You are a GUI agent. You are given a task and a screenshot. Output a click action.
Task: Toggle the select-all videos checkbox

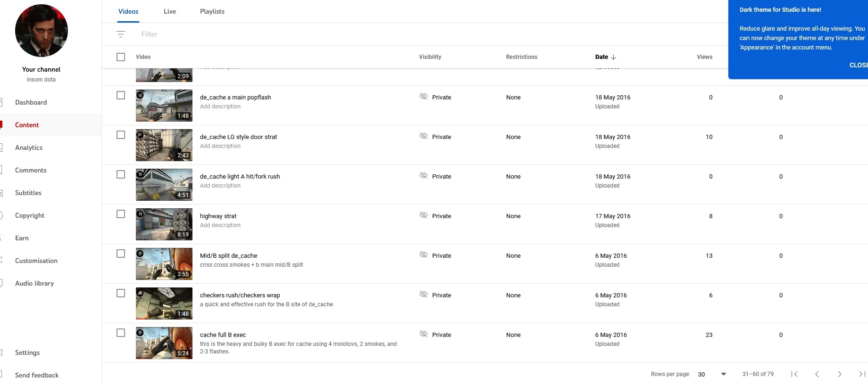(121, 57)
